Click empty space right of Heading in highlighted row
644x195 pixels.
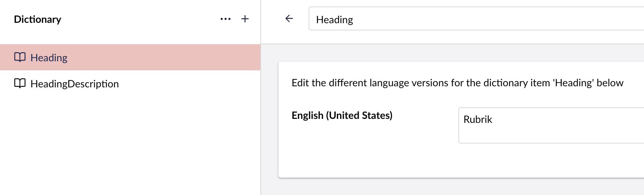[x=163, y=58]
